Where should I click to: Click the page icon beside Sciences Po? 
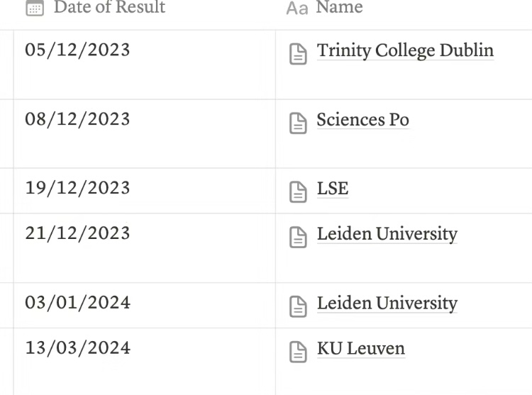299,123
